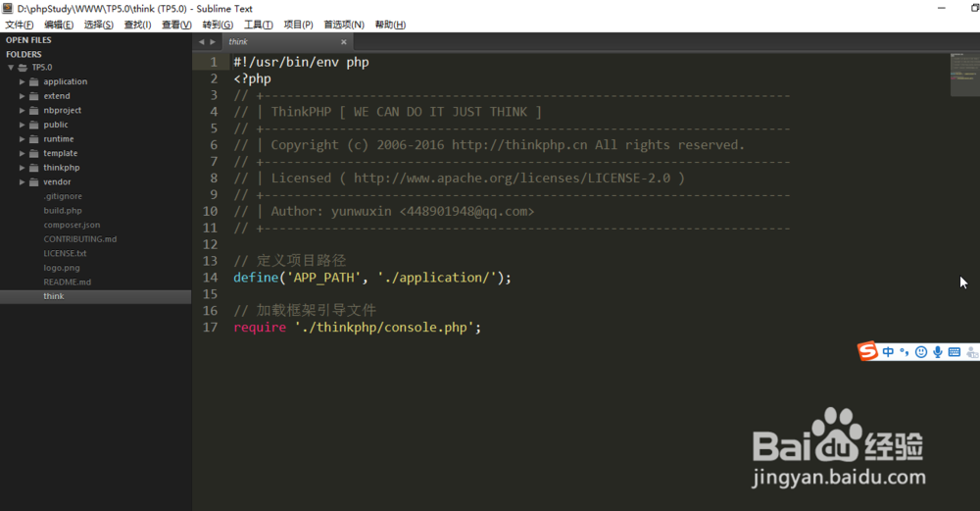This screenshot has height=511, width=980.
Task: Toggle Chinese/English input mode (中)
Action: coord(889,352)
